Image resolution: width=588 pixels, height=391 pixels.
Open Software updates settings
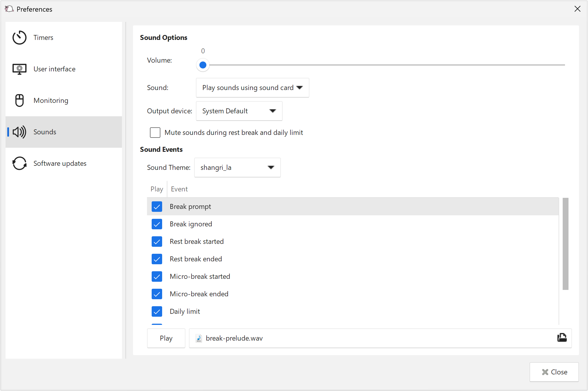pyautogui.click(x=64, y=163)
